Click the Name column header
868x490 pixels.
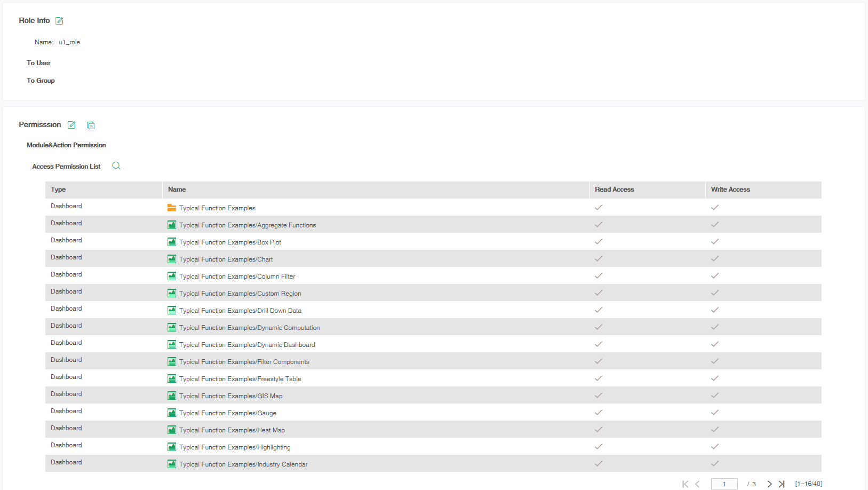[376, 189]
